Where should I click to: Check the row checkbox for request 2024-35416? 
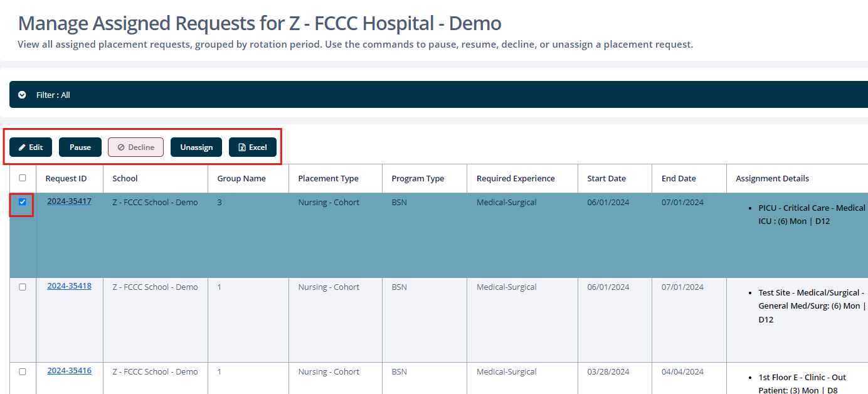[x=23, y=371]
